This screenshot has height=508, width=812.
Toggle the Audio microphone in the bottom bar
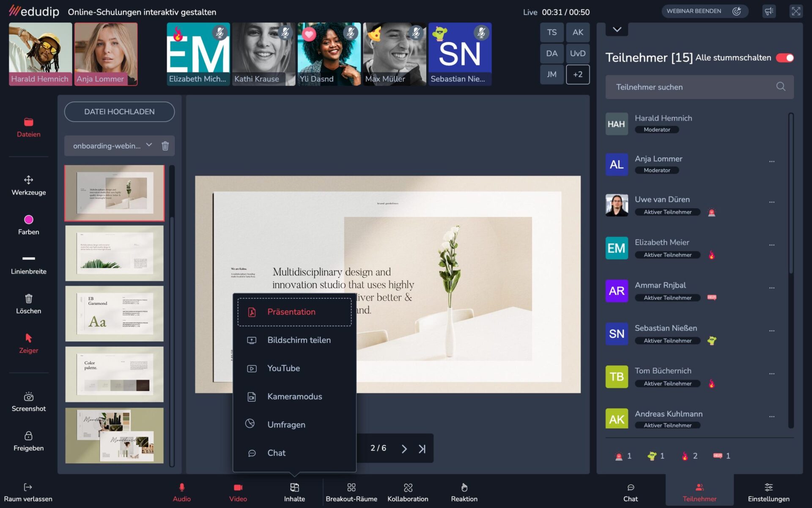click(x=181, y=492)
